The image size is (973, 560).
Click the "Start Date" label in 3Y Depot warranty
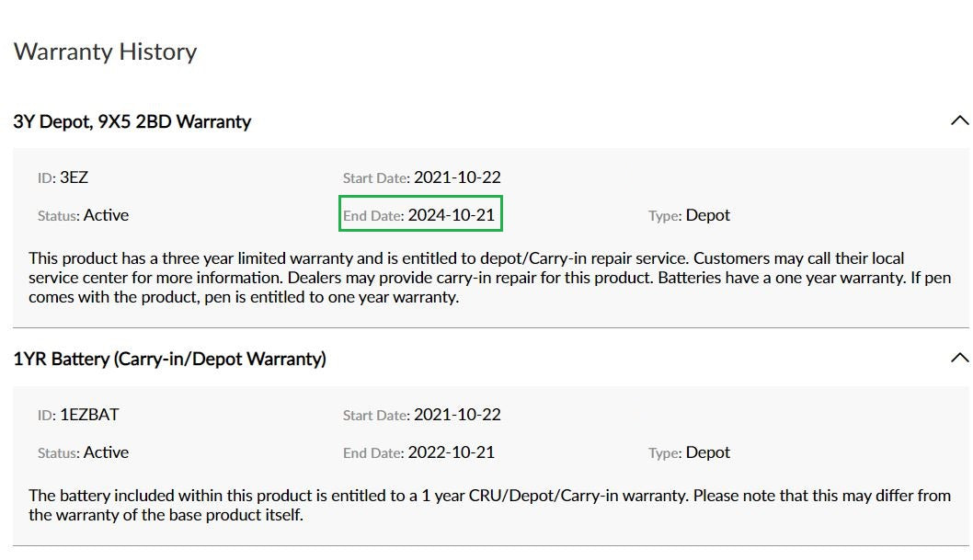pyautogui.click(x=375, y=178)
